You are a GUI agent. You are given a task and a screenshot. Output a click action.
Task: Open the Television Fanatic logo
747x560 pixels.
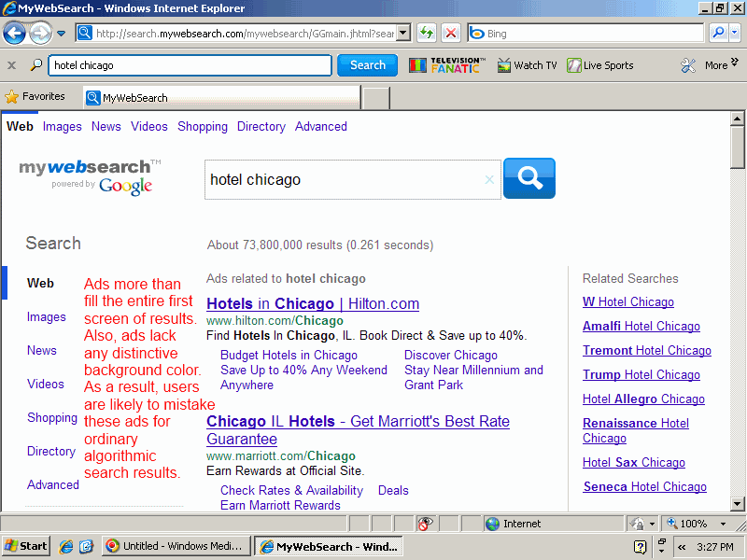click(447, 65)
